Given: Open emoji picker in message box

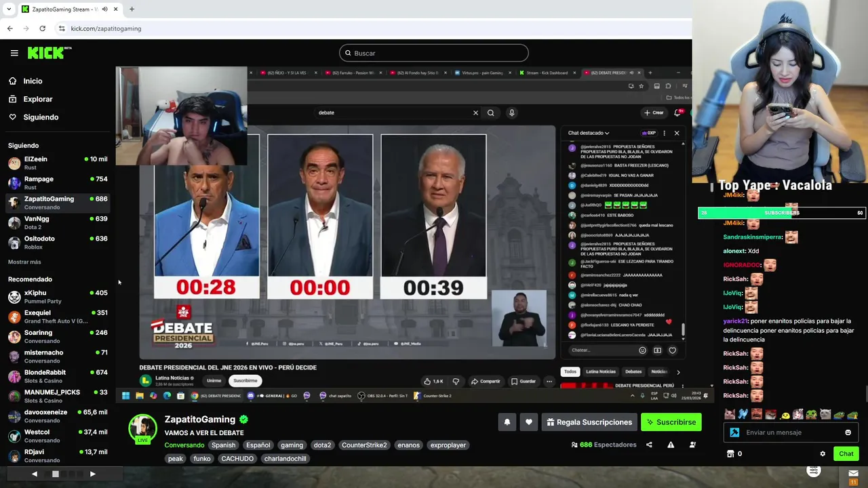Looking at the screenshot, I should coord(848,432).
